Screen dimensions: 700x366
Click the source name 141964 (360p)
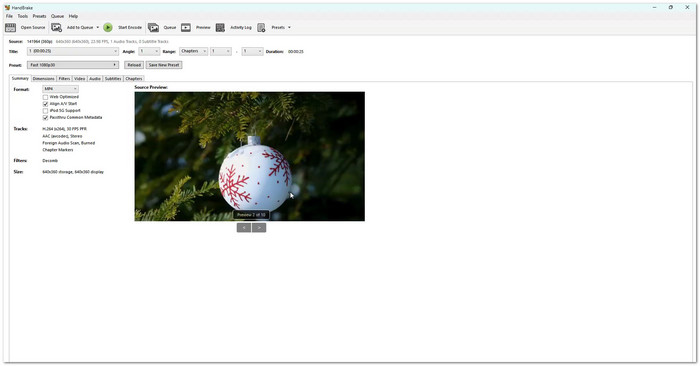tap(40, 42)
